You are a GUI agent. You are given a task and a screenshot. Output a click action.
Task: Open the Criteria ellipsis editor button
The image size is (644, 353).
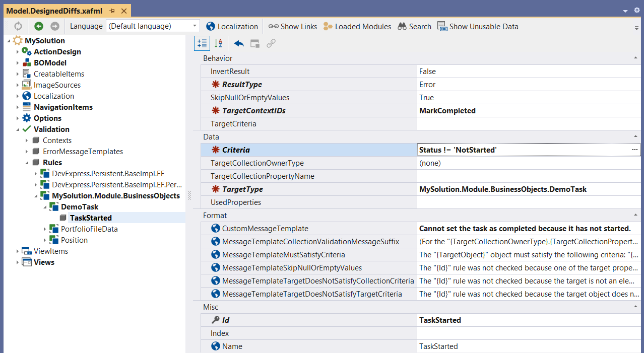(634, 150)
